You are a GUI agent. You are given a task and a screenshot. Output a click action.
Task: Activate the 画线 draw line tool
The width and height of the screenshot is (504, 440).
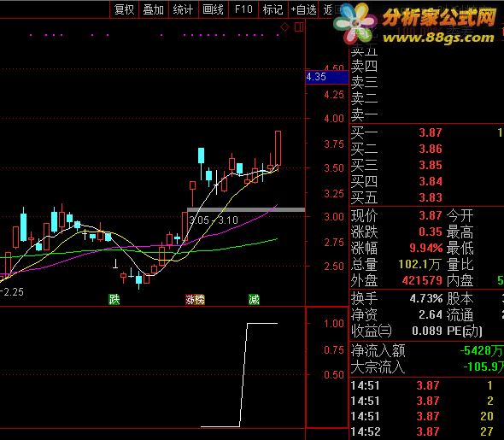point(213,9)
